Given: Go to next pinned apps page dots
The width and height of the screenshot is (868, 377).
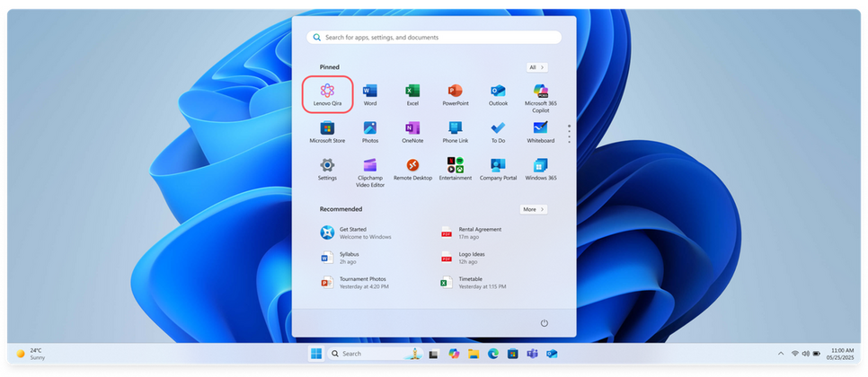Looking at the screenshot, I should click(x=569, y=133).
